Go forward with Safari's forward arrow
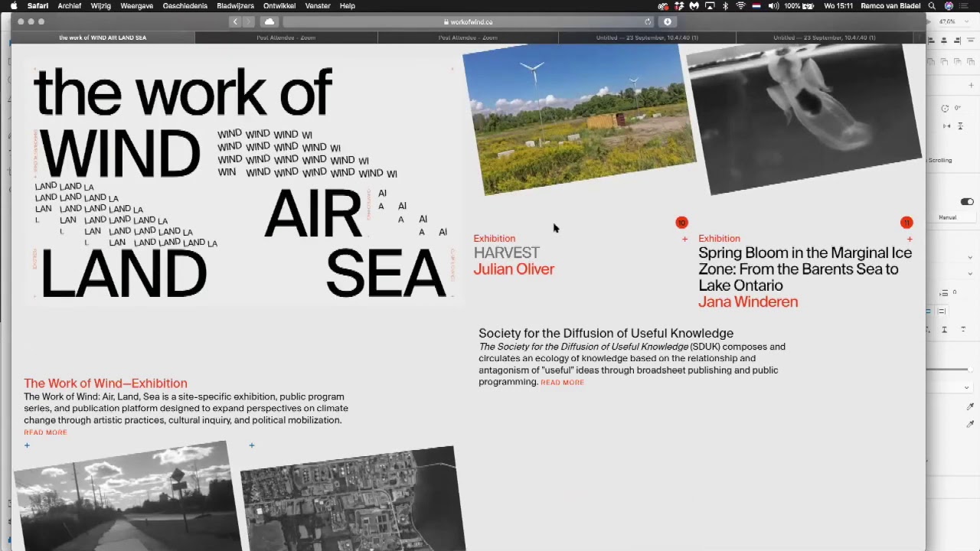Image resolution: width=980 pixels, height=551 pixels. pyautogui.click(x=248, y=21)
